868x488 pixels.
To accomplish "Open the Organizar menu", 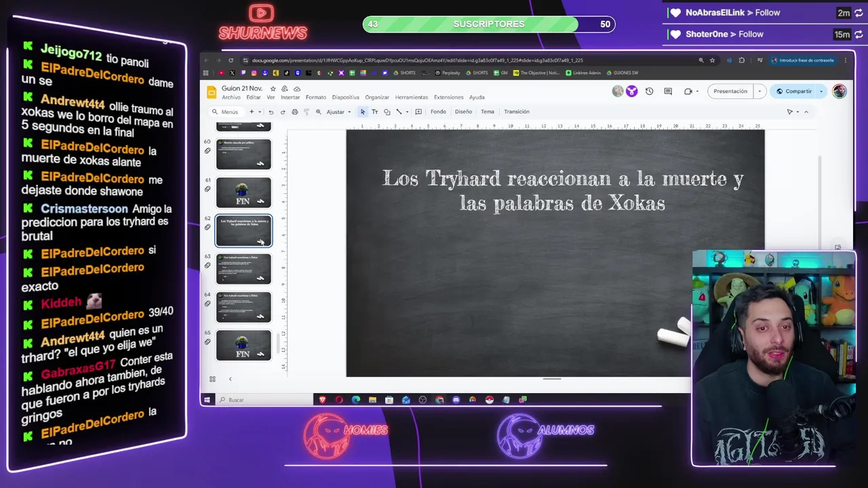I will coord(377,98).
